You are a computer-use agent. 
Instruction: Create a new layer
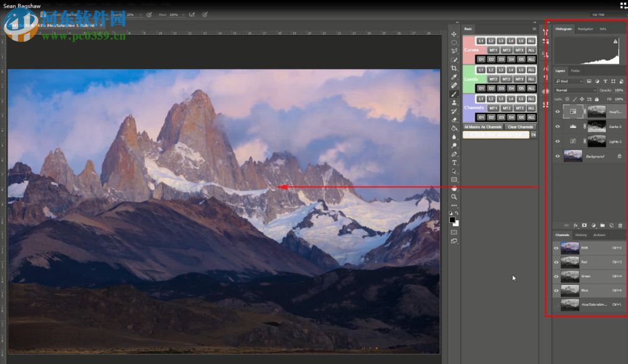point(611,225)
